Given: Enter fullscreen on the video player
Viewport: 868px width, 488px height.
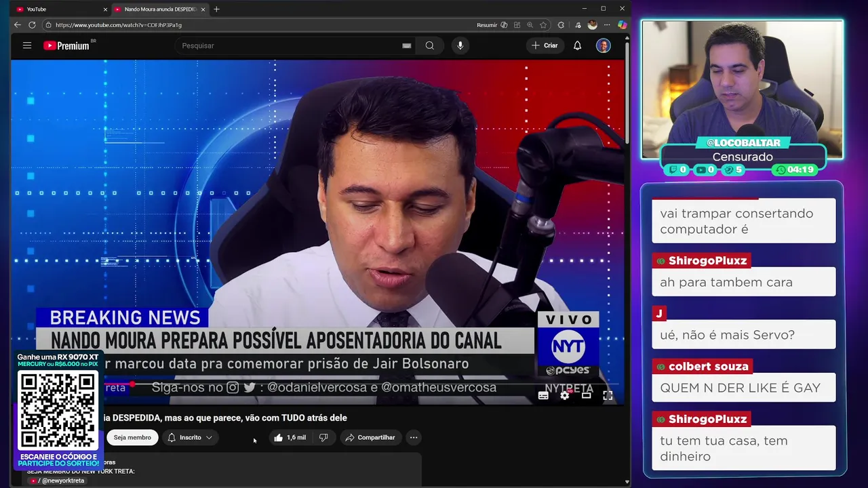Looking at the screenshot, I should coord(608,395).
